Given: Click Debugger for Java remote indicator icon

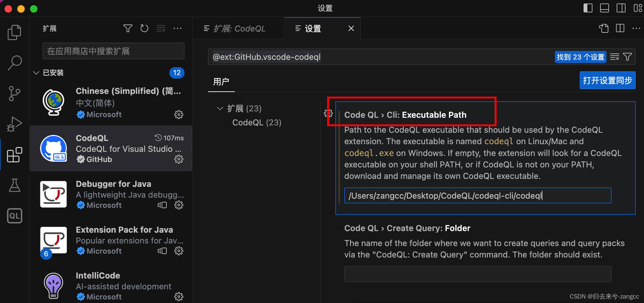Looking at the screenshot, I should tap(162, 205).
